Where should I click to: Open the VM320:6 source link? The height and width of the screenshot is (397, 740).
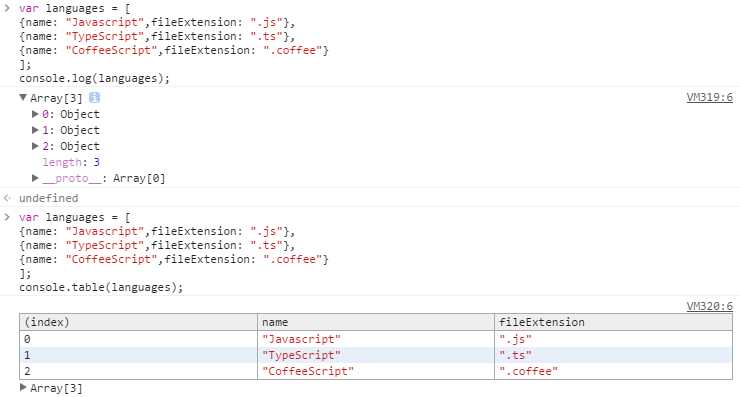click(x=709, y=306)
